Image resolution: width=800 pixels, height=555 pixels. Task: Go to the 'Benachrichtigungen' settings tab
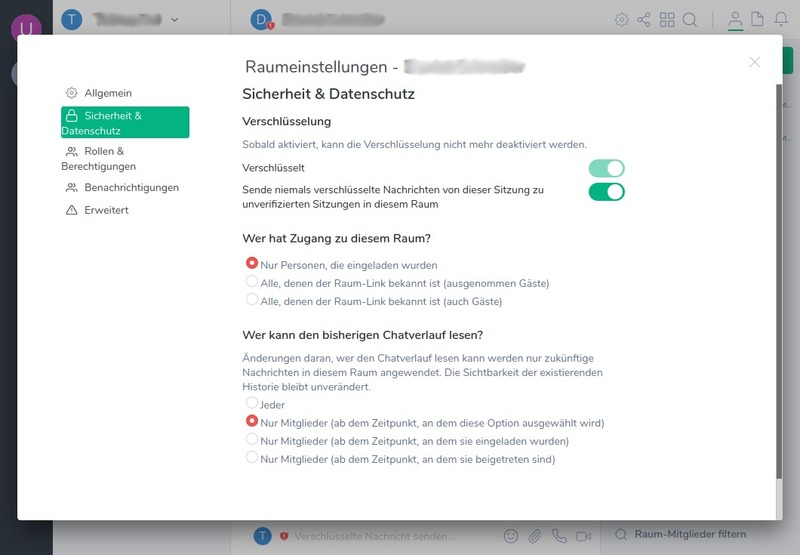(x=131, y=187)
